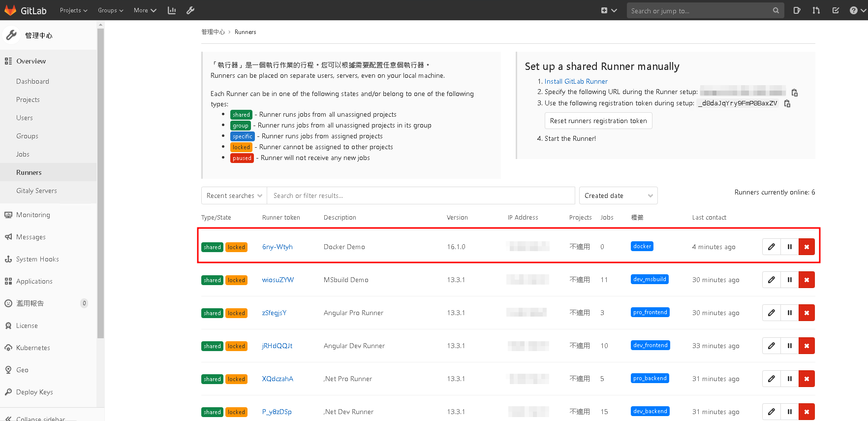This screenshot has height=421, width=868.
Task: Edit the Angular Pro Runner
Action: [772, 313]
